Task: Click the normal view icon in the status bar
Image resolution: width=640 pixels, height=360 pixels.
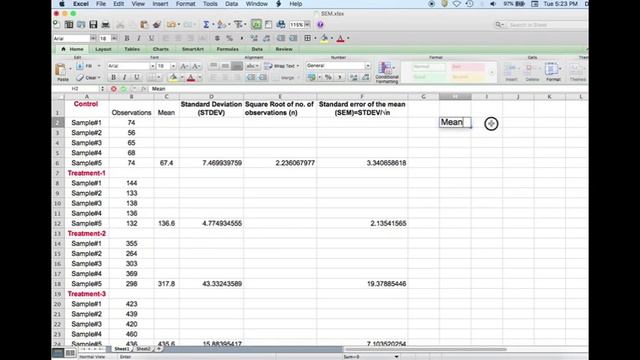Action: [x=58, y=353]
